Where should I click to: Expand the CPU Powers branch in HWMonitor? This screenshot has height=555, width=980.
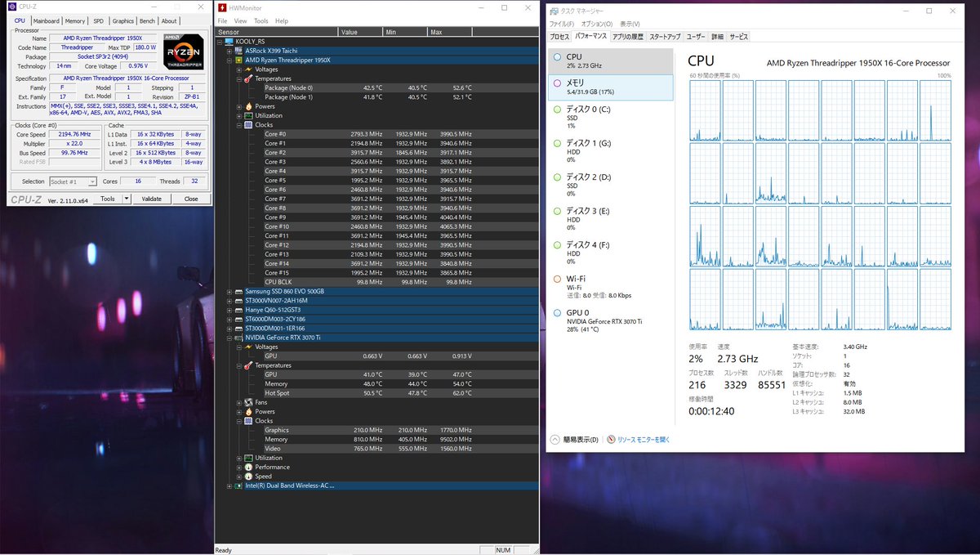(x=239, y=106)
